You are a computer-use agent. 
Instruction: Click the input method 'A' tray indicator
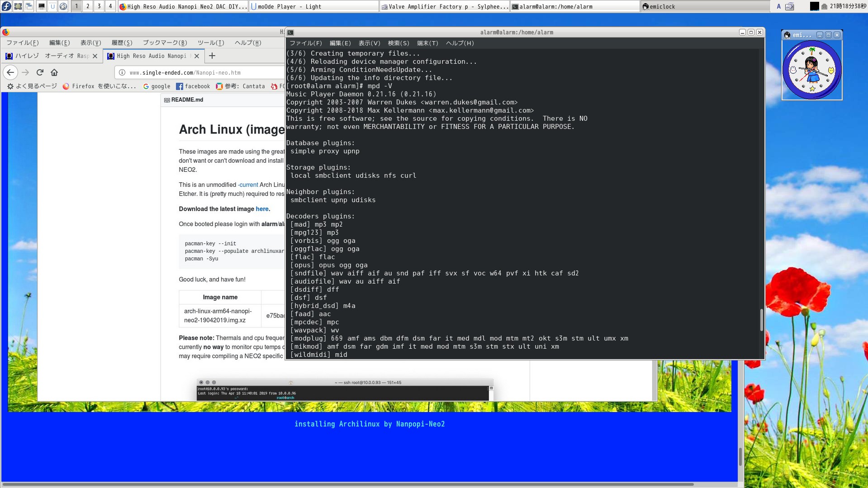(778, 6)
